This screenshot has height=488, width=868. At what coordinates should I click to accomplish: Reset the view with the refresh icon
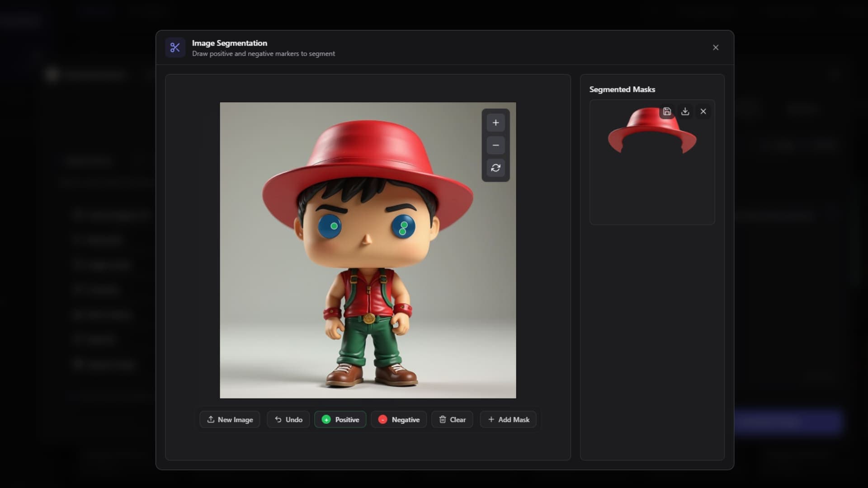[x=495, y=168]
